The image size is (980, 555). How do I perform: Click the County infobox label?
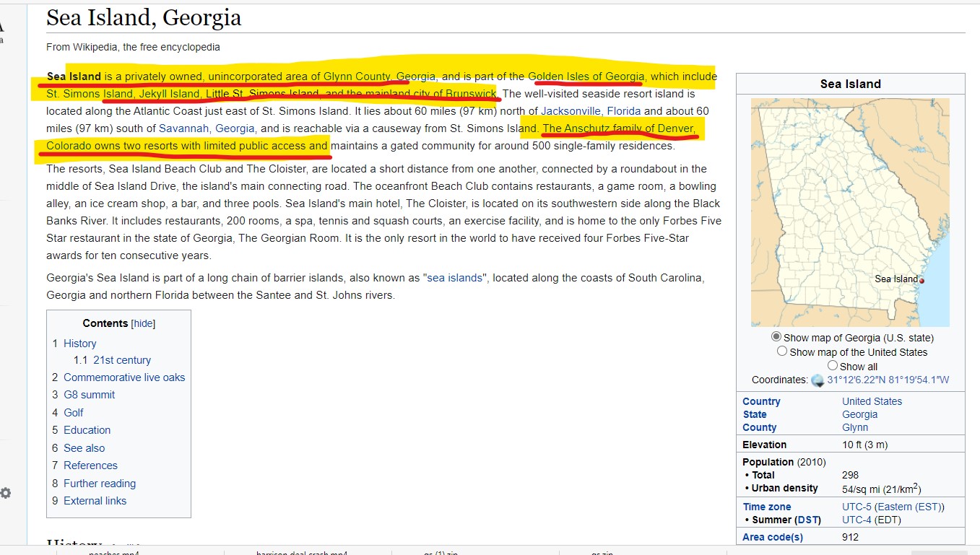(759, 427)
